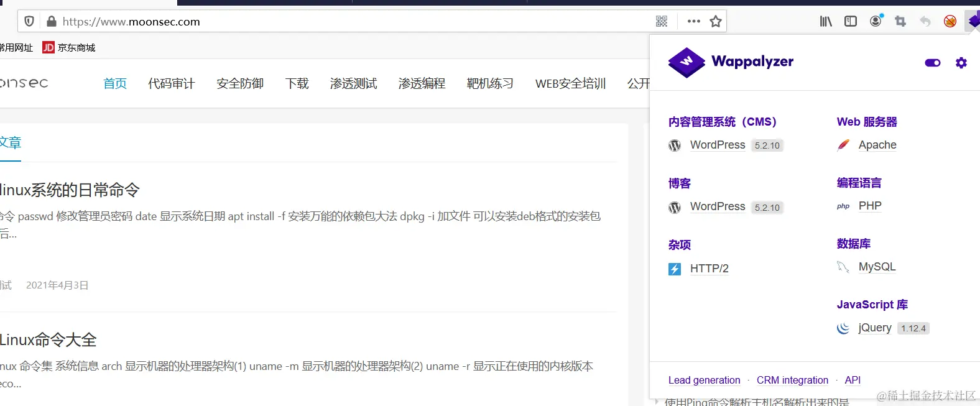Open the PHP technology link
The image size is (980, 406).
pos(870,206)
